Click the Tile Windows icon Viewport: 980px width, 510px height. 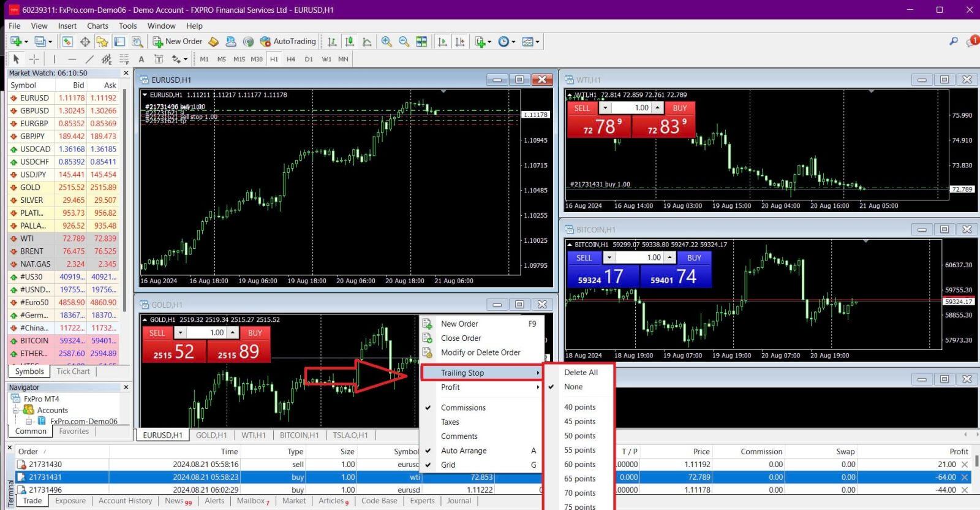(x=421, y=42)
